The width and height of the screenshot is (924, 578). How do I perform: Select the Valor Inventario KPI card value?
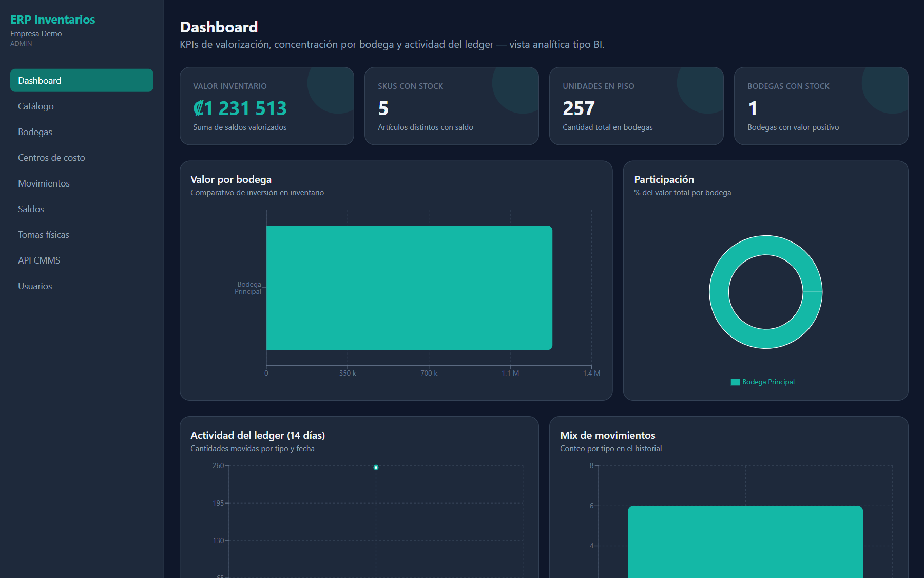pos(240,108)
